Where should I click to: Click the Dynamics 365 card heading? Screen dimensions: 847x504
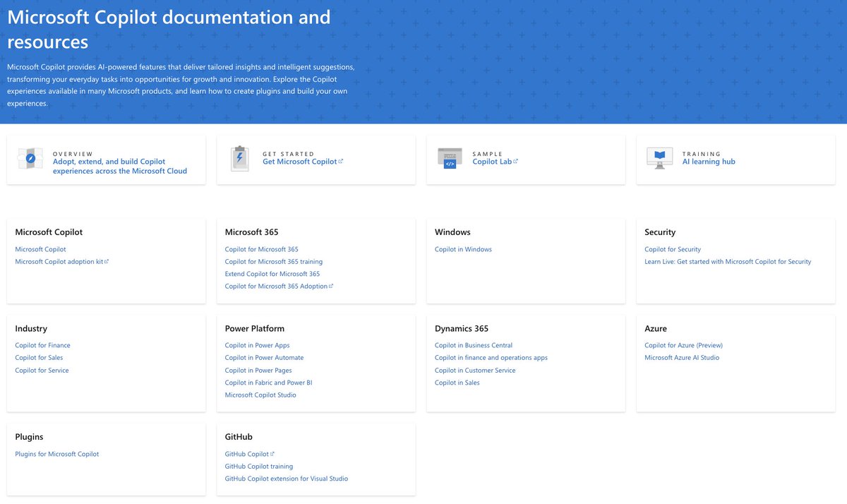coord(462,328)
